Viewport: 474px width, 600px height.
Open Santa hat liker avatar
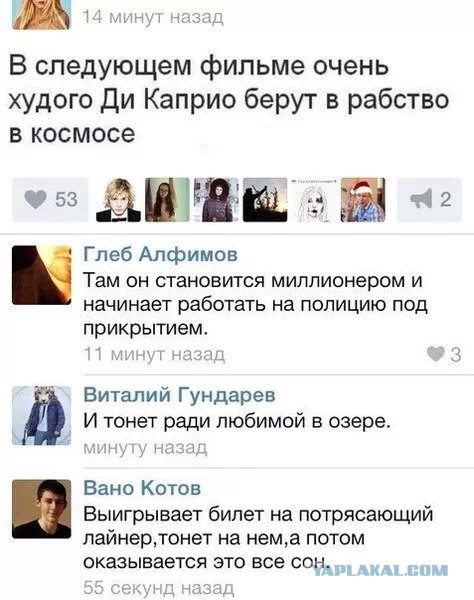click(x=363, y=200)
